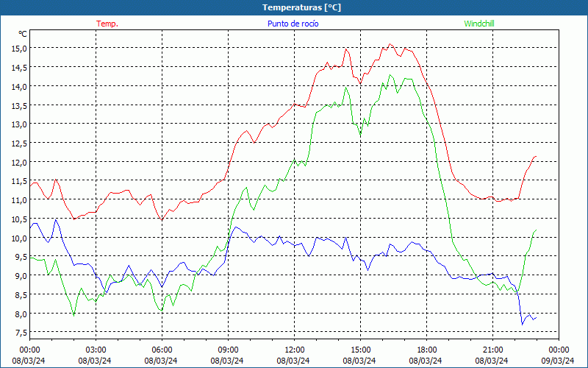The width and height of the screenshot is (588, 368).
Task: Click the 9,0 y-axis value
Action: pos(21,276)
